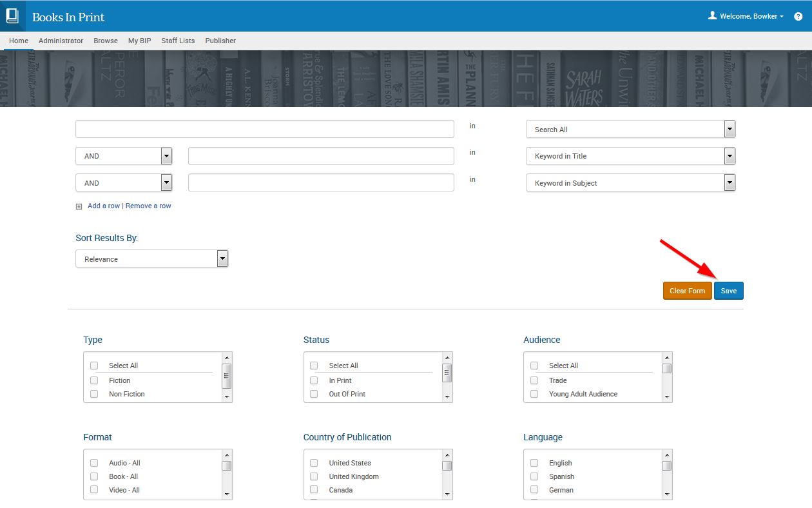Switch to the Staff Lists tab

pos(178,41)
